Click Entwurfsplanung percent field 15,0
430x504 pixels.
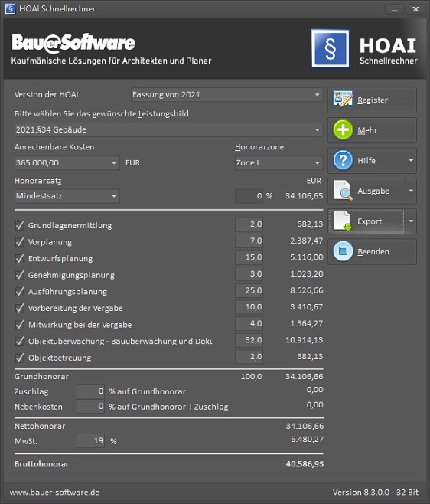click(x=249, y=257)
